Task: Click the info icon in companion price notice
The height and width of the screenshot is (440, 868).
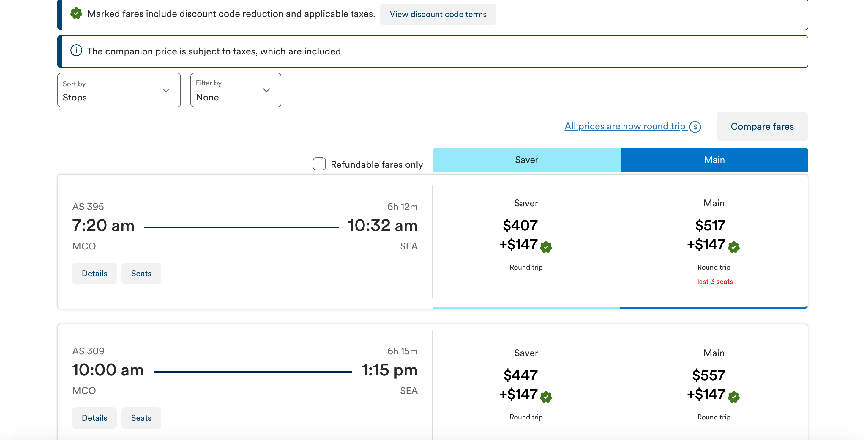Action: [x=76, y=51]
